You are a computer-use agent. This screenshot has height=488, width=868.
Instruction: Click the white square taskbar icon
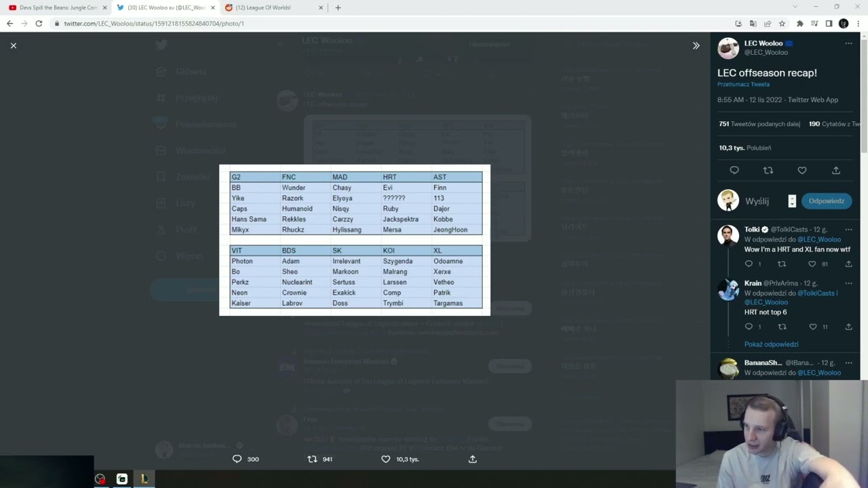click(x=122, y=479)
